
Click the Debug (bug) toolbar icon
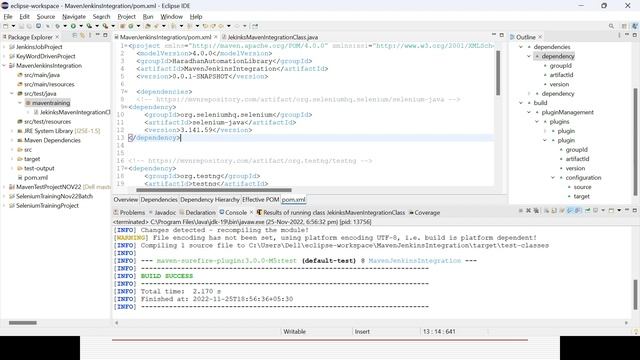[58, 26]
